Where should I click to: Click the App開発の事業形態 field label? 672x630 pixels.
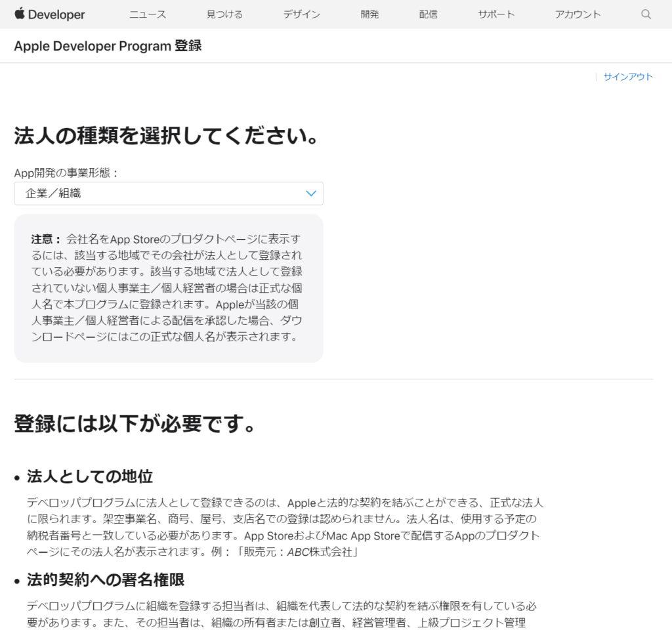[66, 173]
